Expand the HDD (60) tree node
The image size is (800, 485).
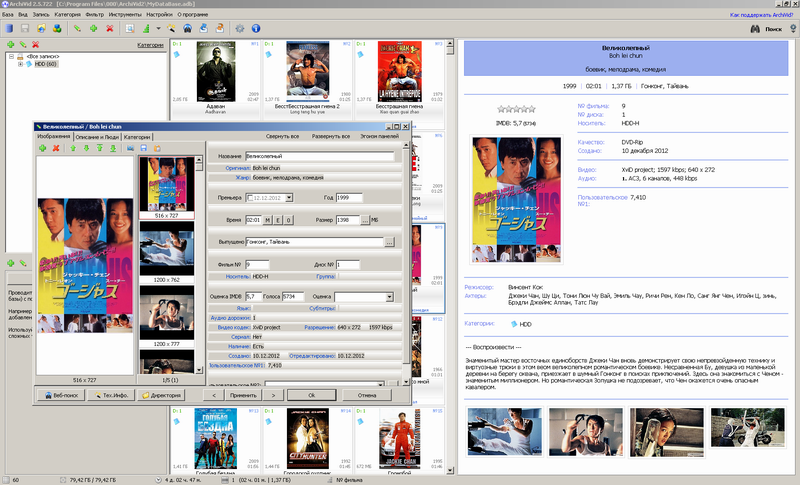[x=20, y=64]
